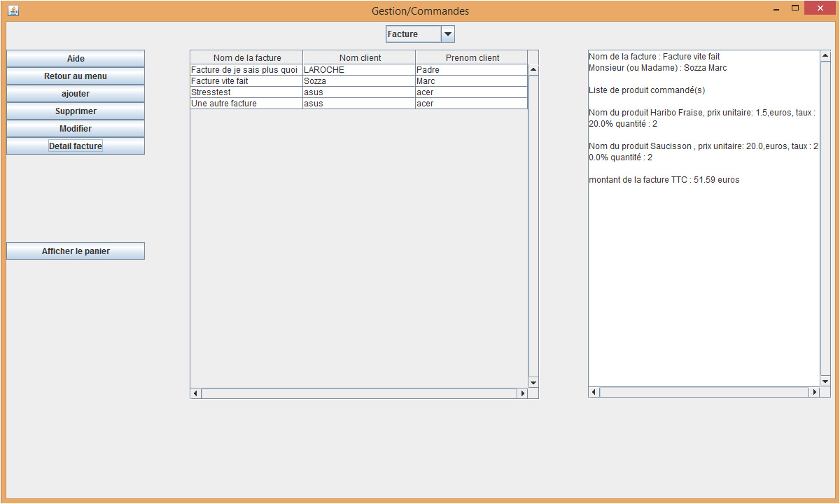Open Detail facture
840x504 pixels.
(76, 146)
